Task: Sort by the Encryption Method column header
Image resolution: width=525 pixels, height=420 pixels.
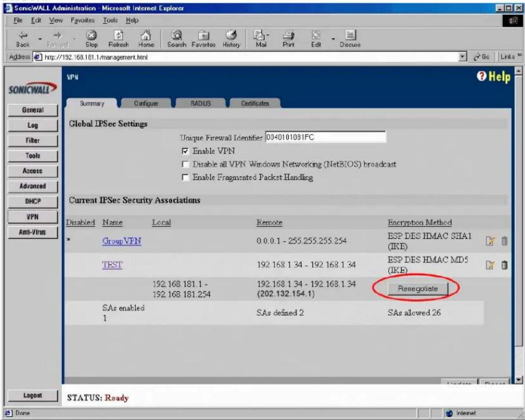Action: [x=419, y=222]
